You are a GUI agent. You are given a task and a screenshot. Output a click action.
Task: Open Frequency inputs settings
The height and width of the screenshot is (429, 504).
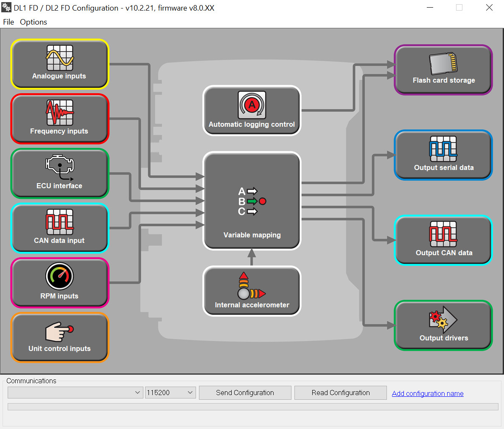point(60,119)
